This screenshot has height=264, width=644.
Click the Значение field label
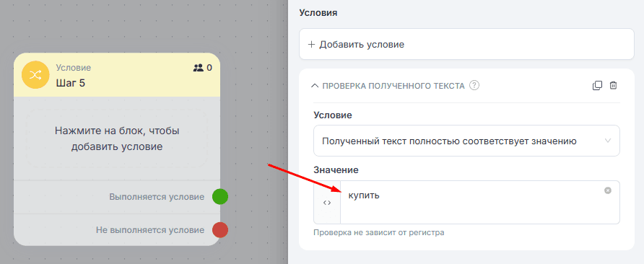336,170
